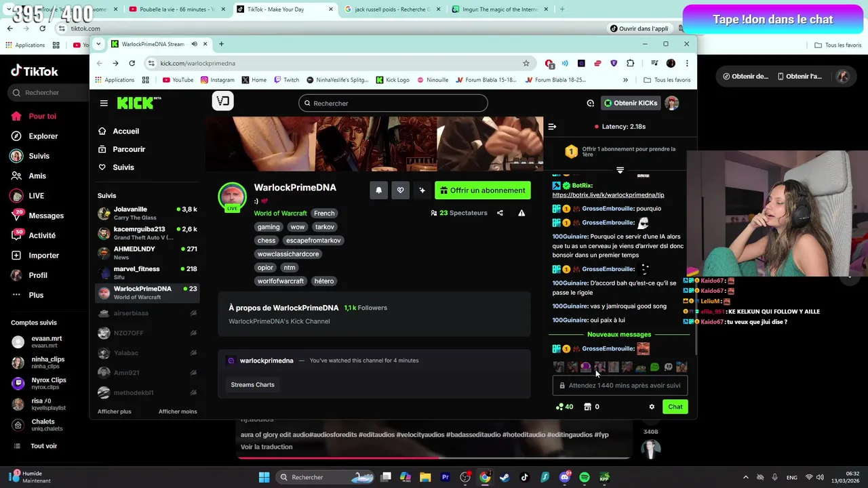Click the Streams Charts button

coord(252,385)
